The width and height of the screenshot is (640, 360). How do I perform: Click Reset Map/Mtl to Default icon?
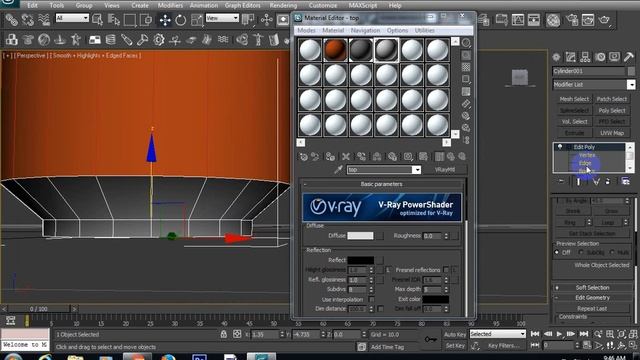pyautogui.click(x=346, y=157)
